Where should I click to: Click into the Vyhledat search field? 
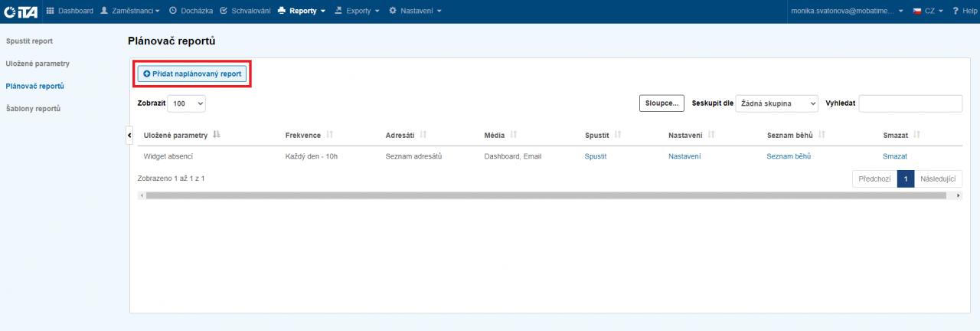point(910,103)
